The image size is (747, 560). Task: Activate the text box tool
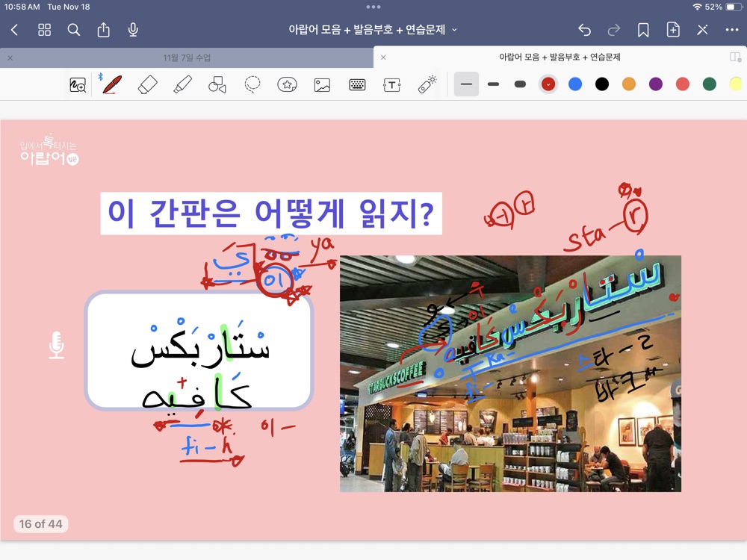pyautogui.click(x=391, y=85)
